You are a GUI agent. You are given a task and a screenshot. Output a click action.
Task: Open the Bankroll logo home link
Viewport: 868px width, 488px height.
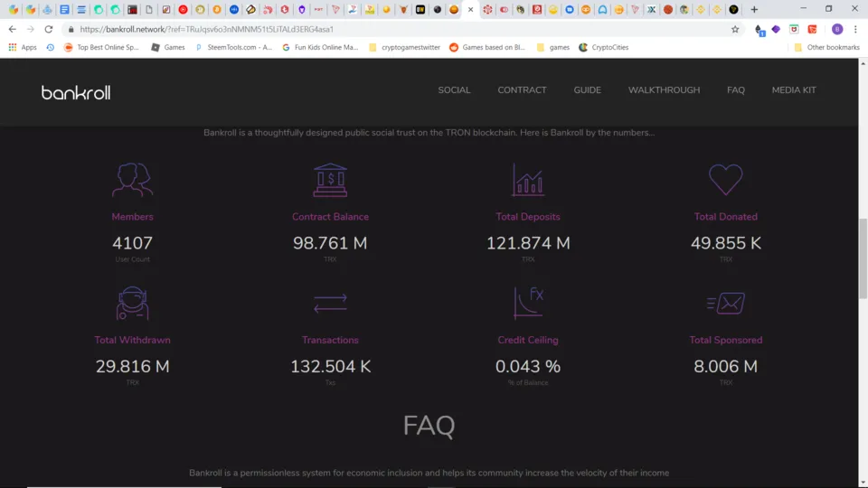[x=76, y=92]
